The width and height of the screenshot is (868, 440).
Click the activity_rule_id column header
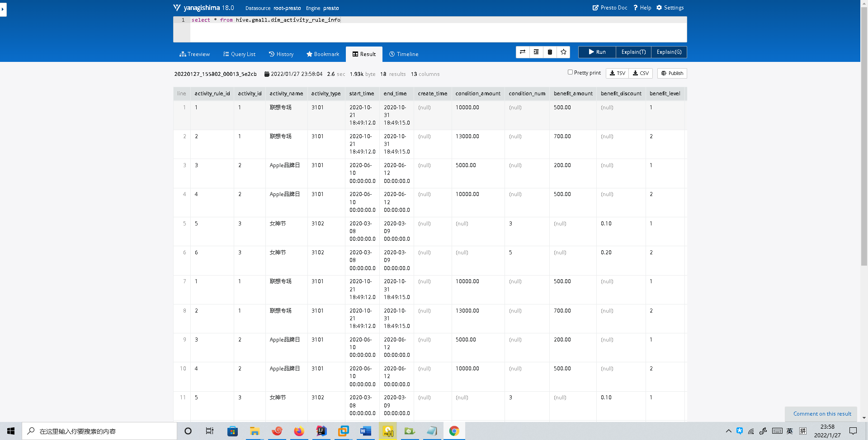212,94
